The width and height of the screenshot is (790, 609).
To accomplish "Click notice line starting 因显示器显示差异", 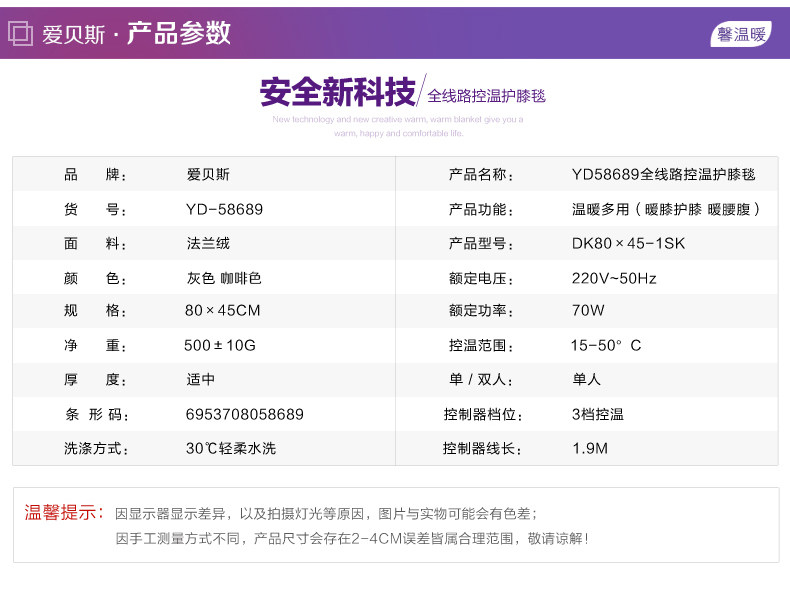I will tap(326, 514).
